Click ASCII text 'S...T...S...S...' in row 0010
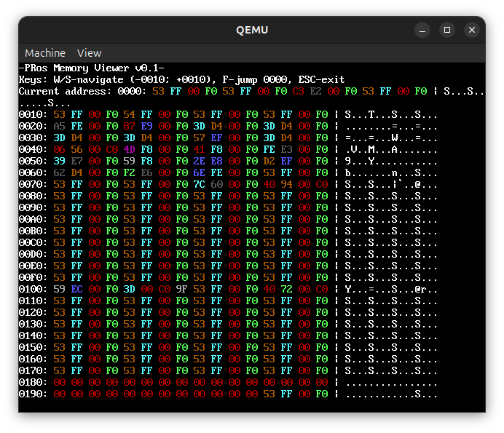This screenshot has height=433, width=504. click(x=391, y=115)
